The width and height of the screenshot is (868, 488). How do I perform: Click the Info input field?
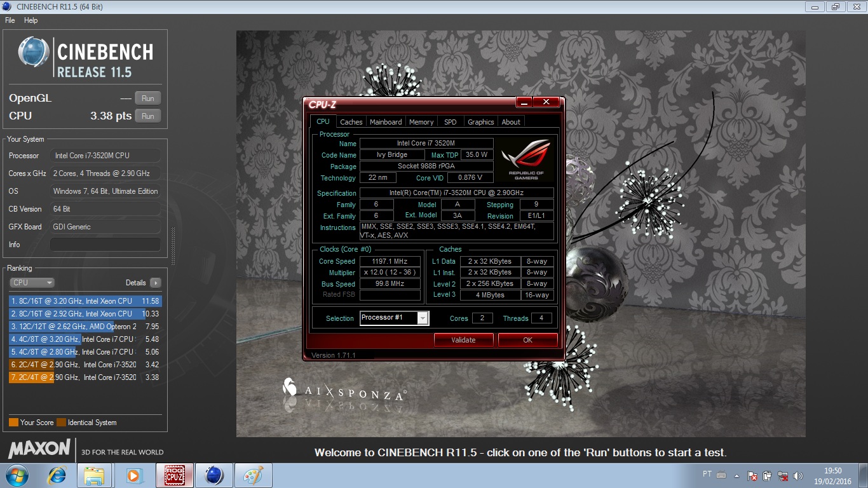[105, 245]
